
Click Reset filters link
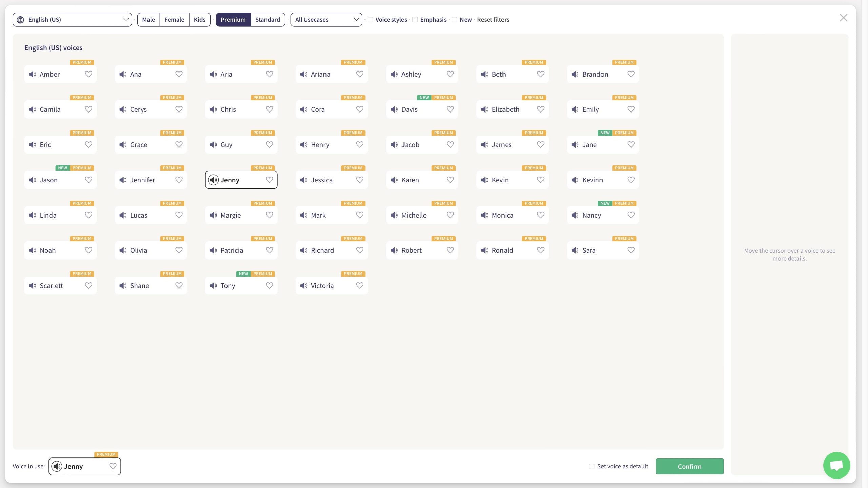[x=493, y=20]
